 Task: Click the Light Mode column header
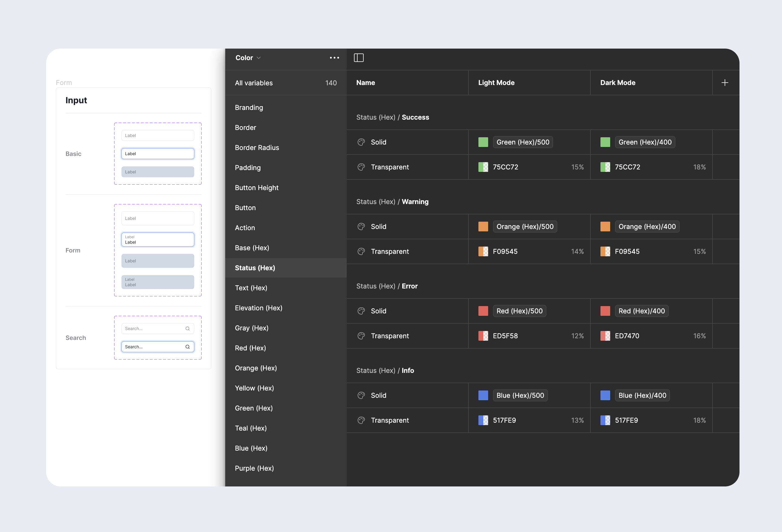[496, 83]
